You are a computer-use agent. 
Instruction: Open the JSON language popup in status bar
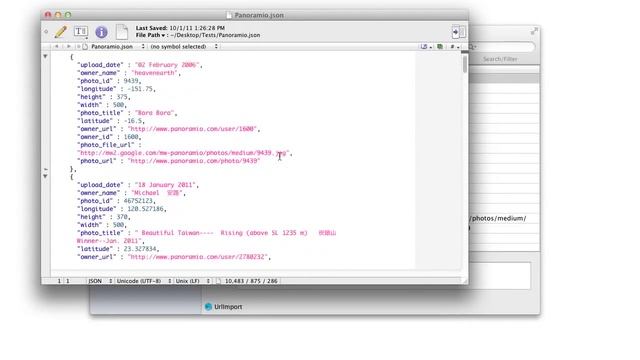(x=100, y=281)
